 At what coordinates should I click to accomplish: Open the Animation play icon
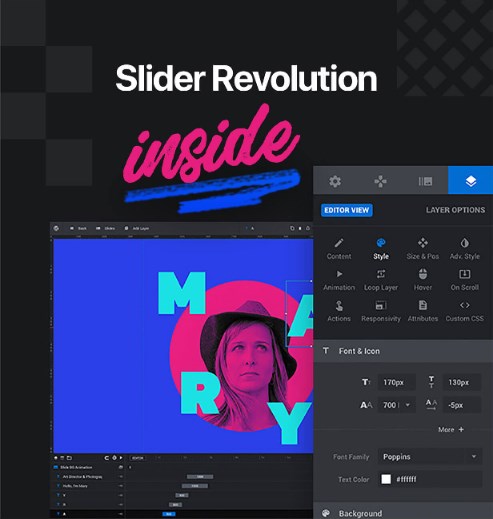(339, 280)
